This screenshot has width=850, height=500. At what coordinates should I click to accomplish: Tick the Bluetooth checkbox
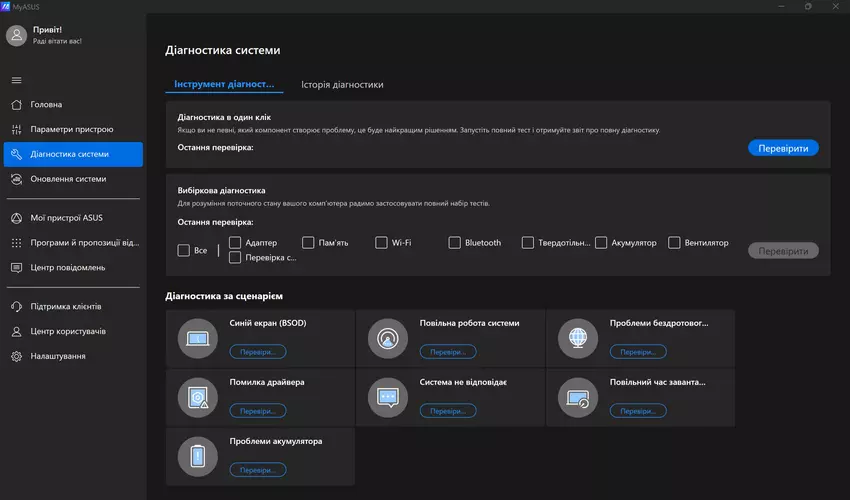[455, 242]
